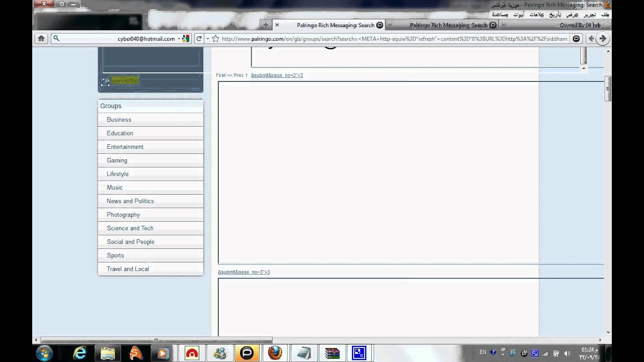Open the Music groups category
This screenshot has height=362, width=644.
(150, 188)
